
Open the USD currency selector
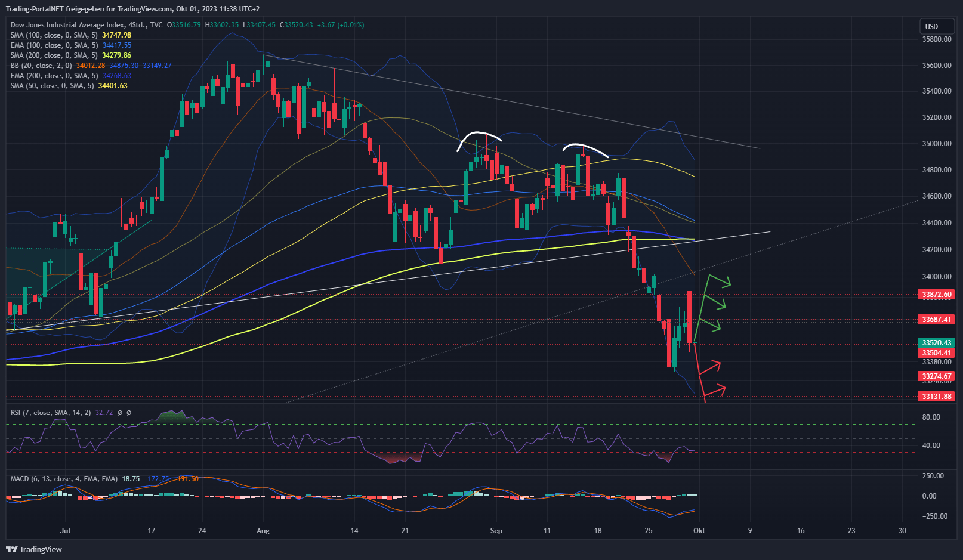(937, 26)
